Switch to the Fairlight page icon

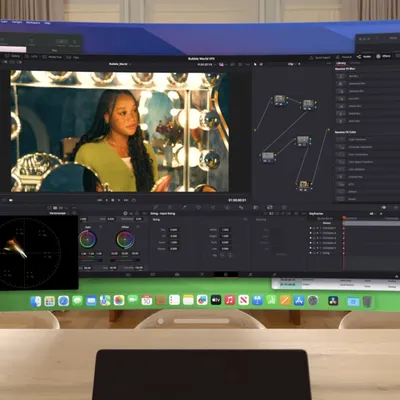coord(250,274)
